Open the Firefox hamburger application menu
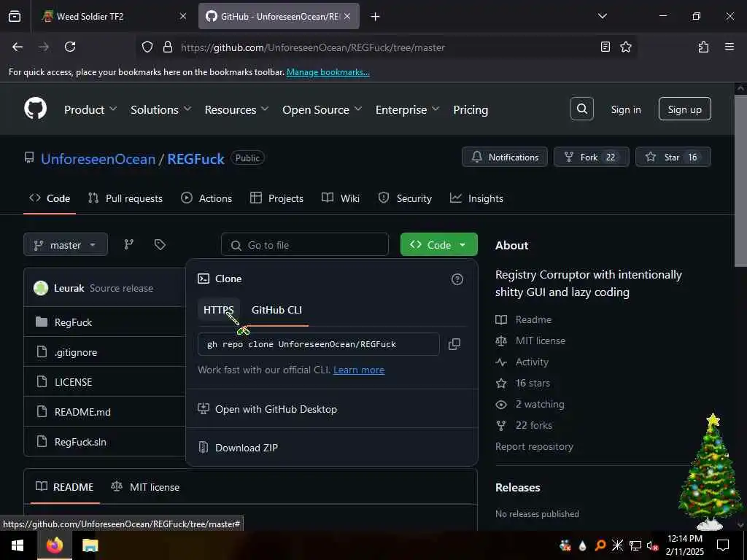This screenshot has width=747, height=560. (x=729, y=47)
